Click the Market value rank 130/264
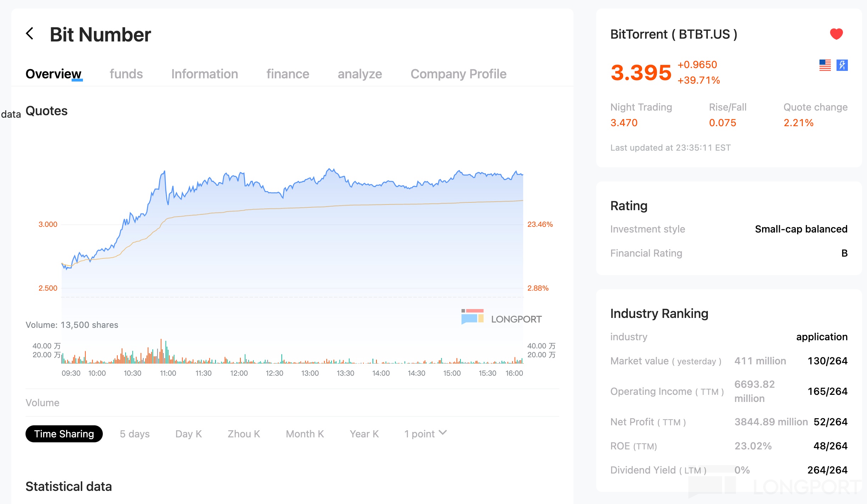 827,361
